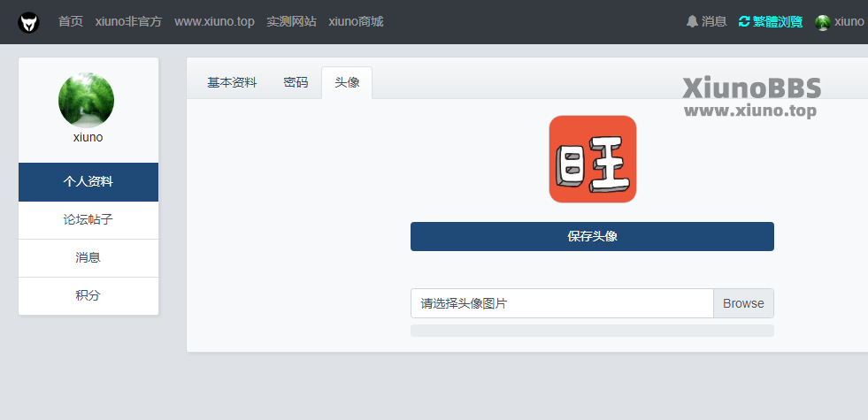
Task: Click the Browse file button
Action: (743, 303)
